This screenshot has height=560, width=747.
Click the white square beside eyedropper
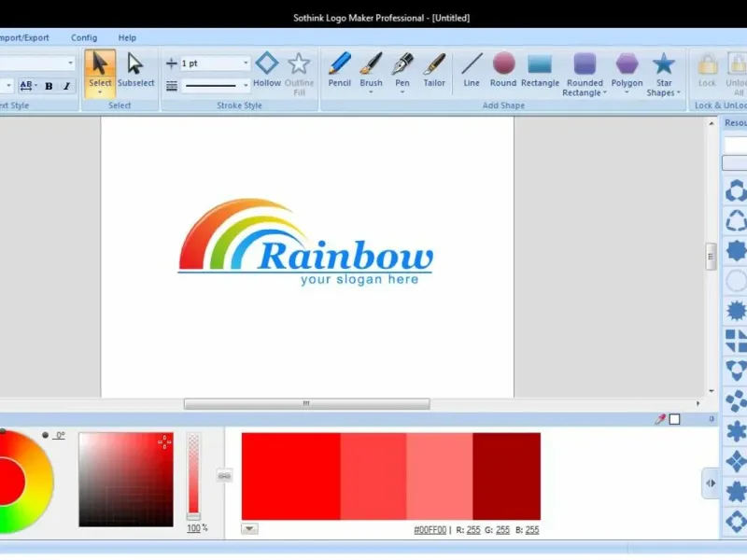[x=674, y=419]
